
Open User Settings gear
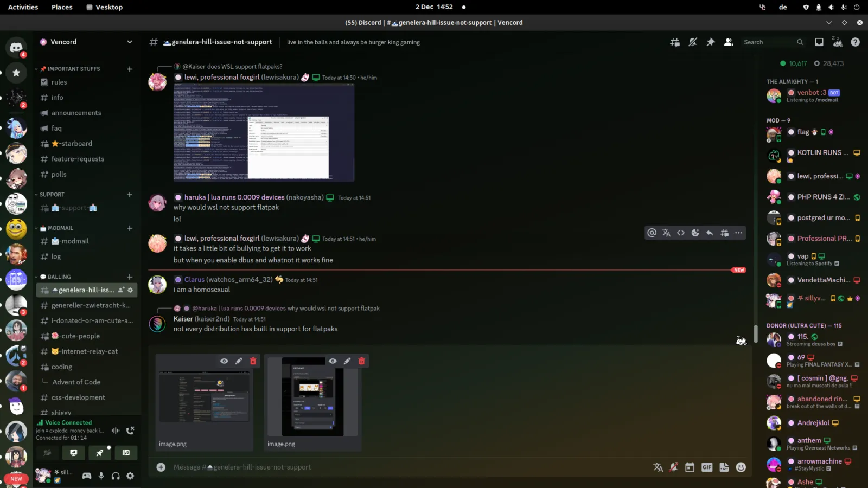[130, 476]
